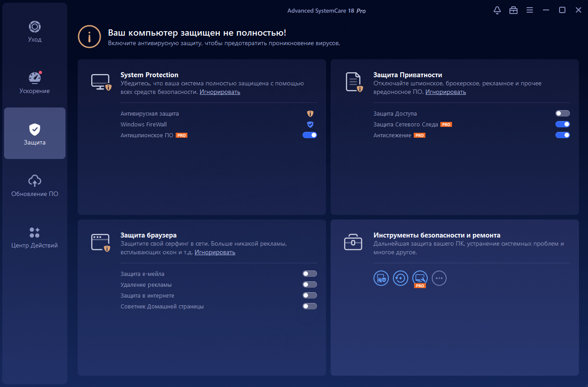Click the System Protection monitor icon
This screenshot has height=387, width=588.
101,83
